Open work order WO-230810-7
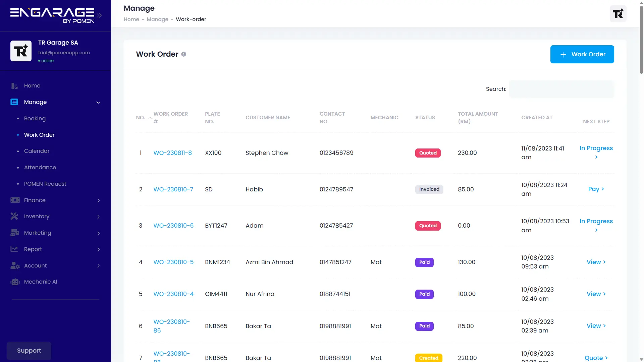 (173, 189)
